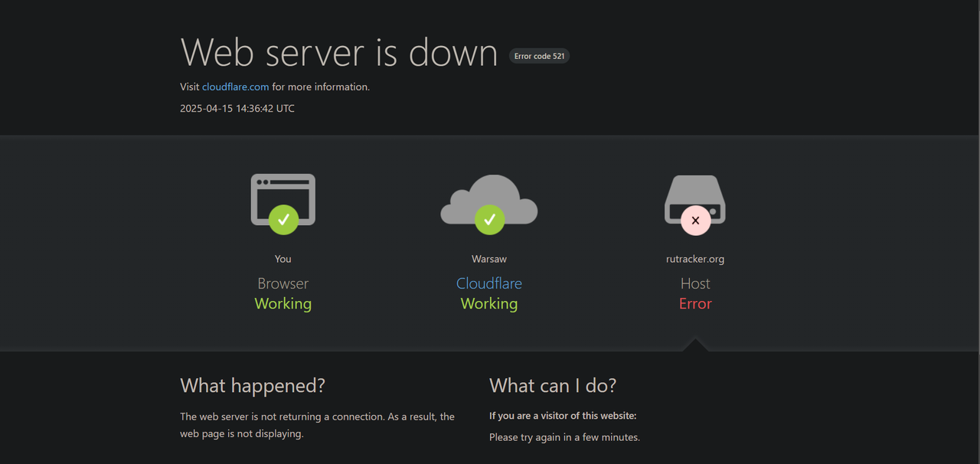Image resolution: width=980 pixels, height=464 pixels.
Task: Click the browser window icon
Action: coord(283,200)
